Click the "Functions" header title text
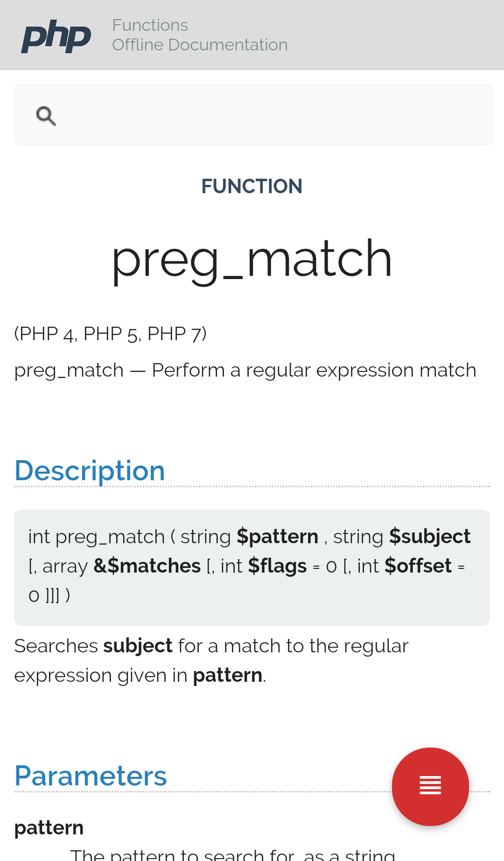 point(150,25)
